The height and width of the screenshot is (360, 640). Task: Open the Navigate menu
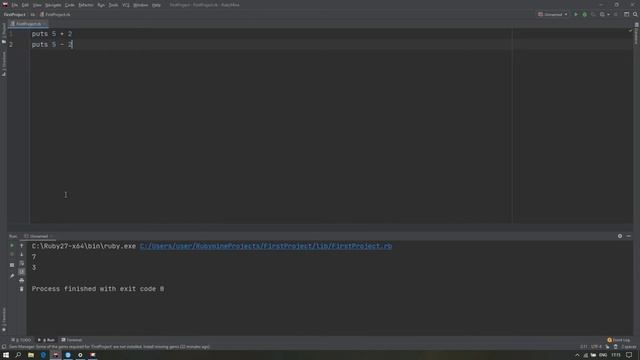click(53, 5)
